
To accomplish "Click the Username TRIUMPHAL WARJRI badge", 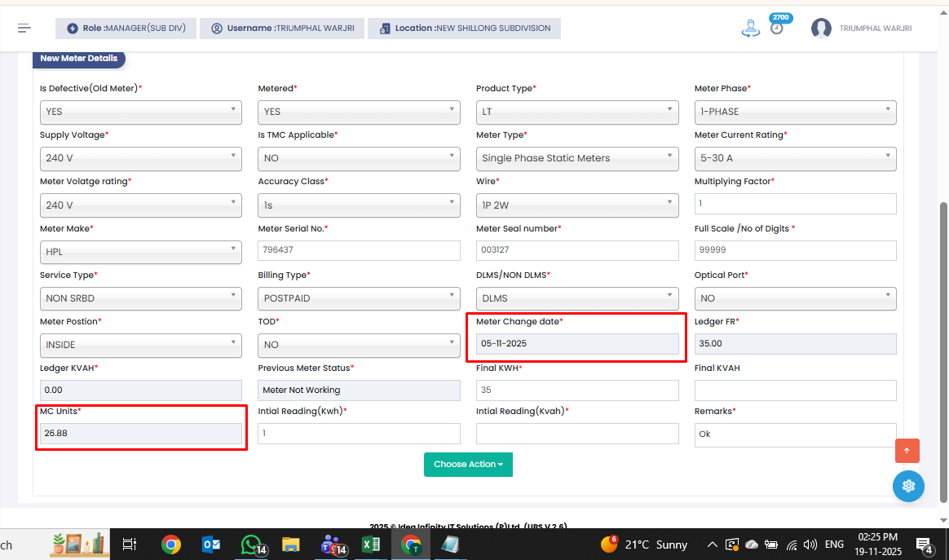I will coord(282,29).
